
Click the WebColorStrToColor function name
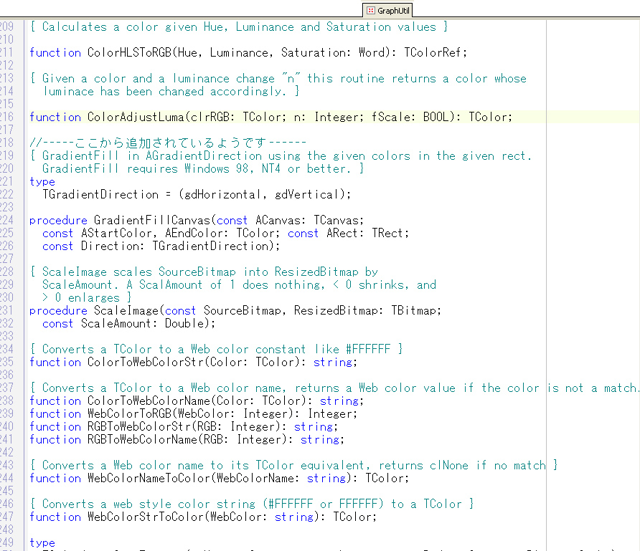(145, 517)
